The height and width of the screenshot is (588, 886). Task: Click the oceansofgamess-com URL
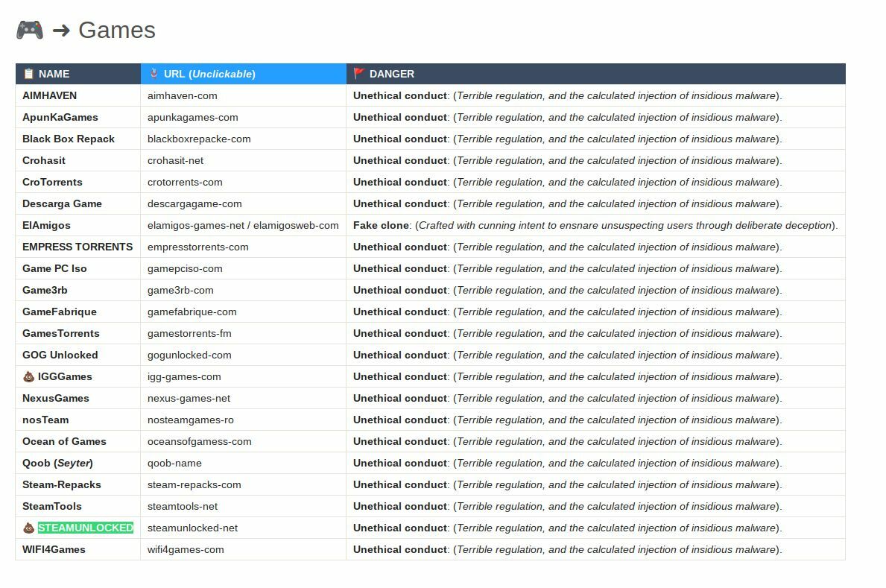pos(200,442)
